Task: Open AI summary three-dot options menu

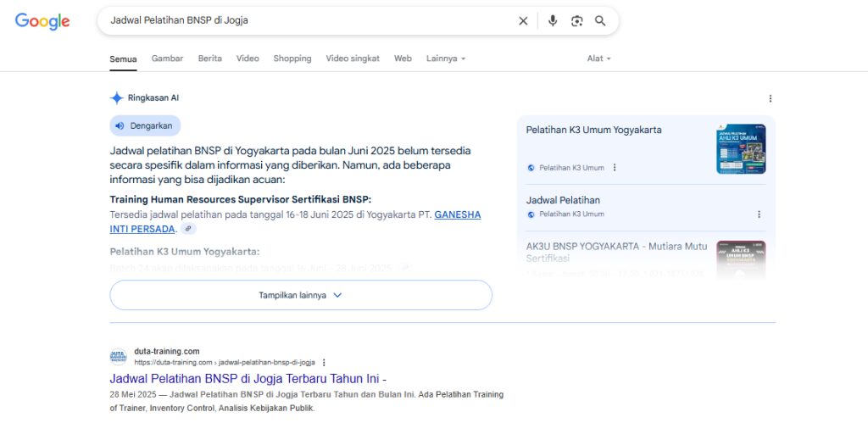Action: click(770, 98)
